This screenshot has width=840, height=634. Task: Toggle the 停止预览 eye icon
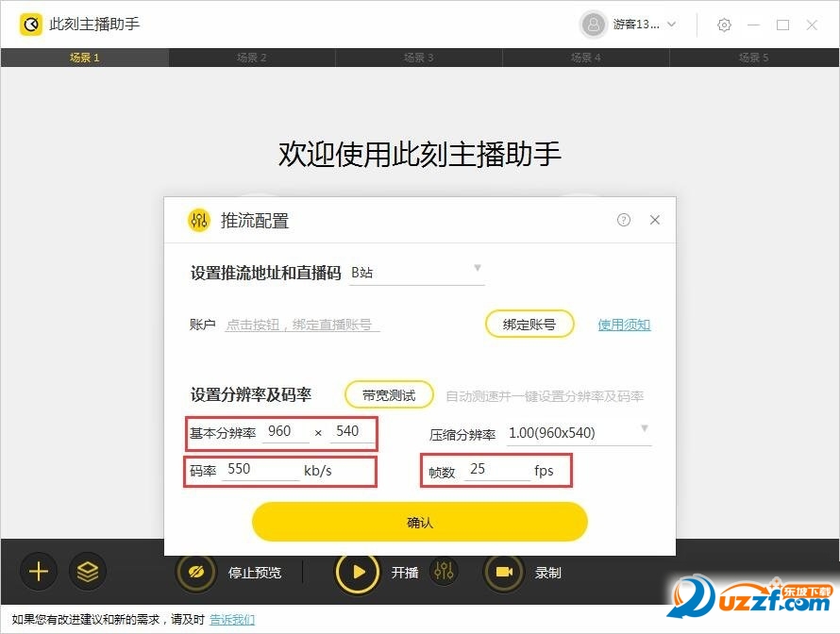click(196, 573)
